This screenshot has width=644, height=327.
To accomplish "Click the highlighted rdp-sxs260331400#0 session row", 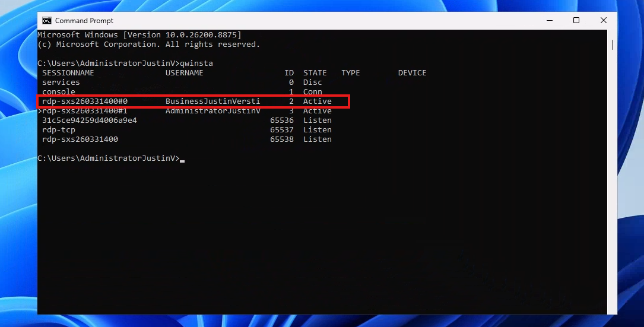I will (194, 101).
